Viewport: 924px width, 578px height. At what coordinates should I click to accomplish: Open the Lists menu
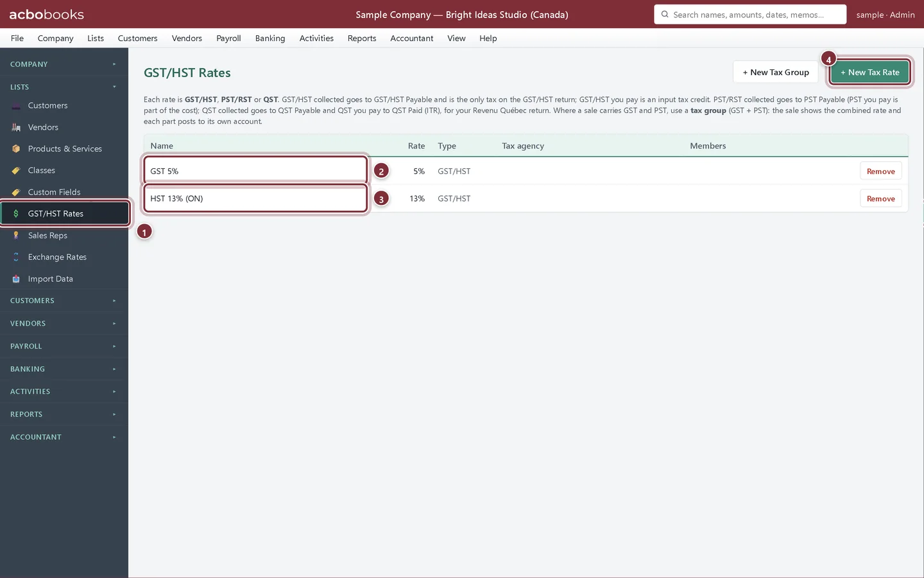coord(96,38)
